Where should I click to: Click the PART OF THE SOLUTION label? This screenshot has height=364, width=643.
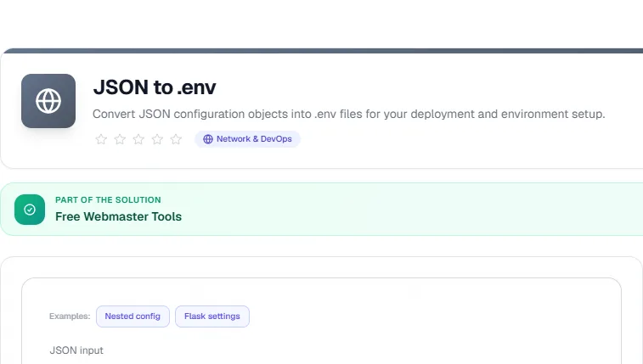tap(108, 199)
